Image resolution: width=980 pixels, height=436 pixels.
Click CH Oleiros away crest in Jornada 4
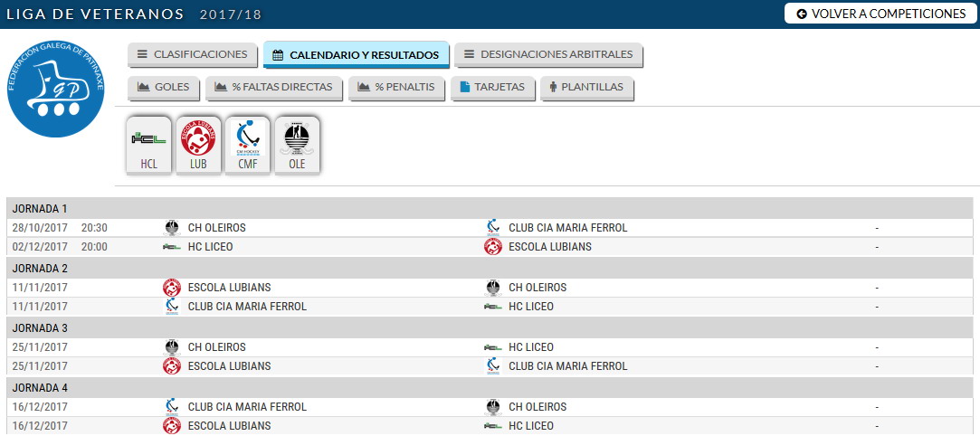(x=493, y=407)
